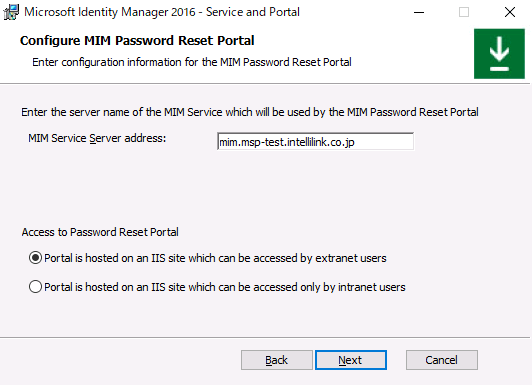Viewport: 532px width, 385px height.
Task: Click the 'Enter configuration information' subtitle text
Action: (x=192, y=62)
